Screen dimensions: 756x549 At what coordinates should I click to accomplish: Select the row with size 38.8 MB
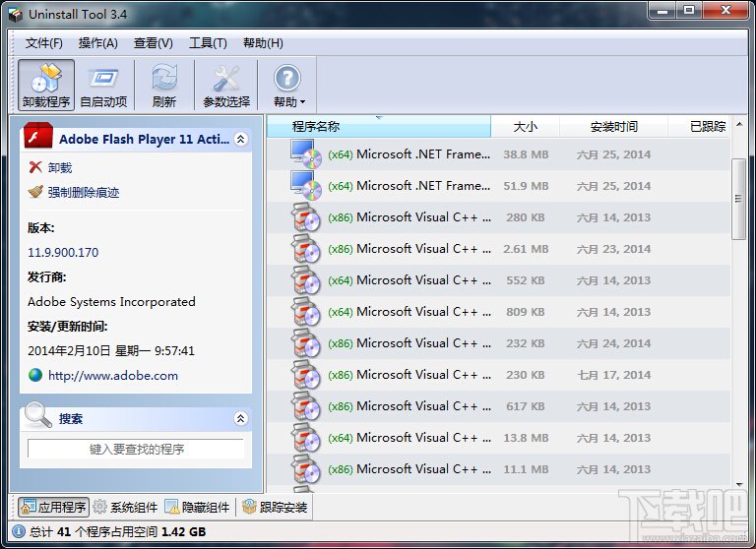tap(498, 154)
